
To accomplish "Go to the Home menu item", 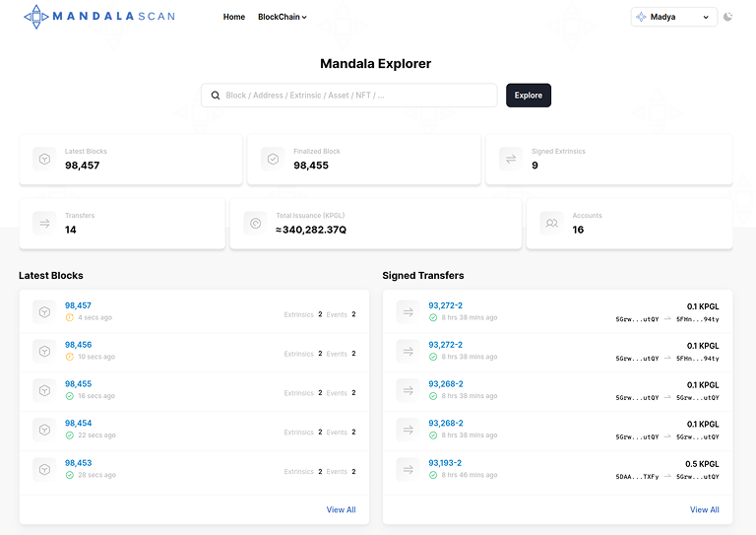I will [234, 17].
